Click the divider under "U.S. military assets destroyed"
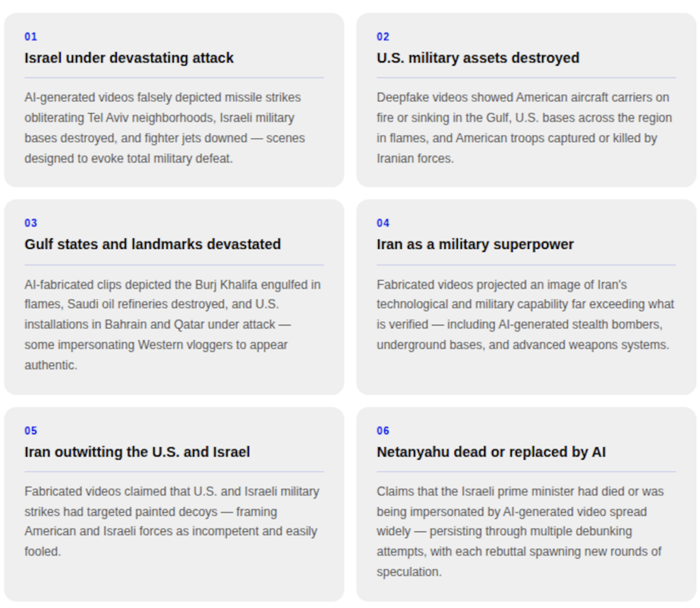This screenshot has width=700, height=608. pyautogui.click(x=526, y=78)
